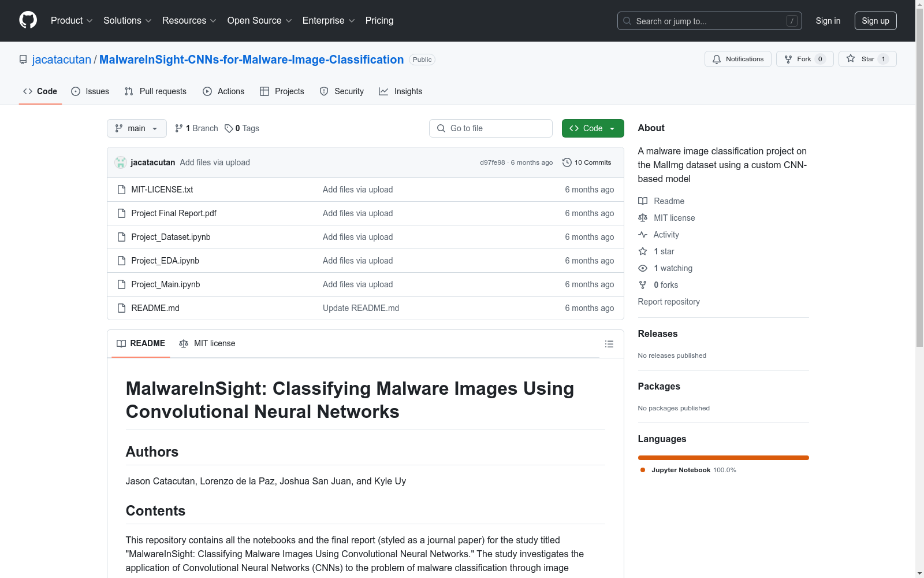Open the Project Final Report.pdf file name
924x578 pixels.
[174, 213]
